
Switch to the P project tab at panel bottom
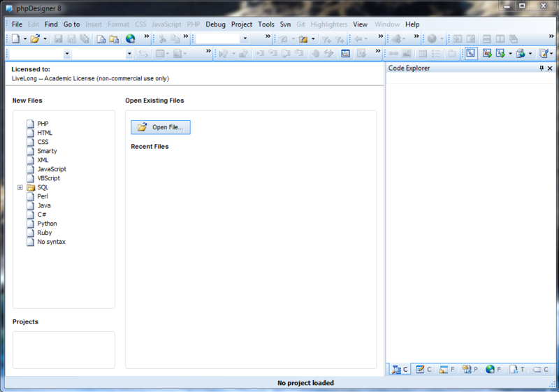click(470, 370)
